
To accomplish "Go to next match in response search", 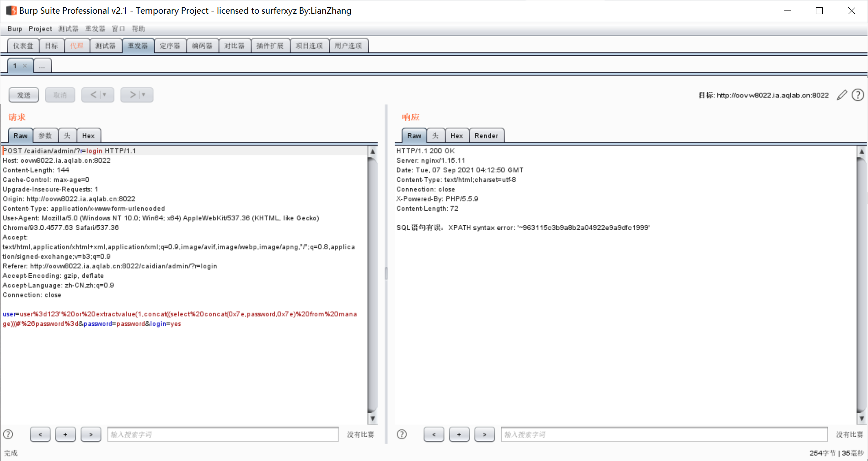I will (485, 435).
